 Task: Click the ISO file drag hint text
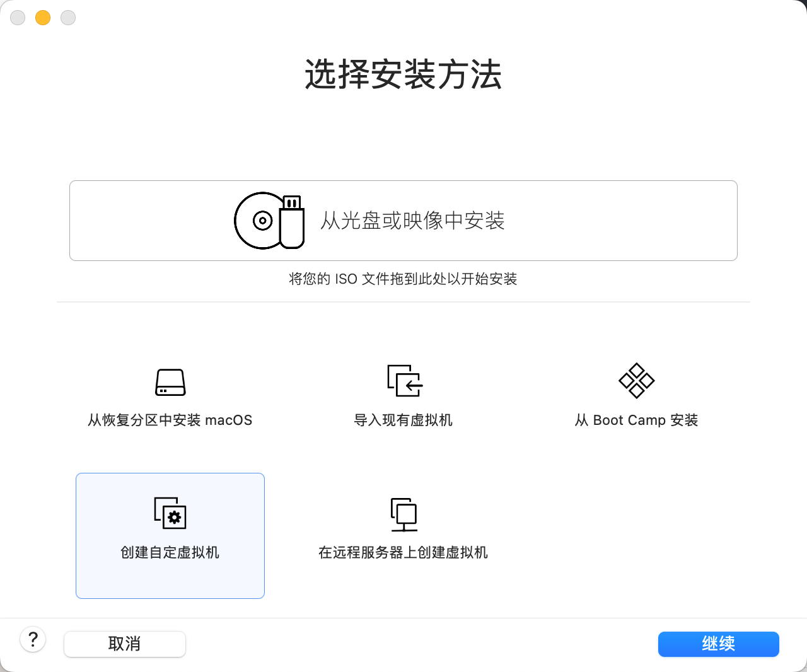click(x=403, y=279)
